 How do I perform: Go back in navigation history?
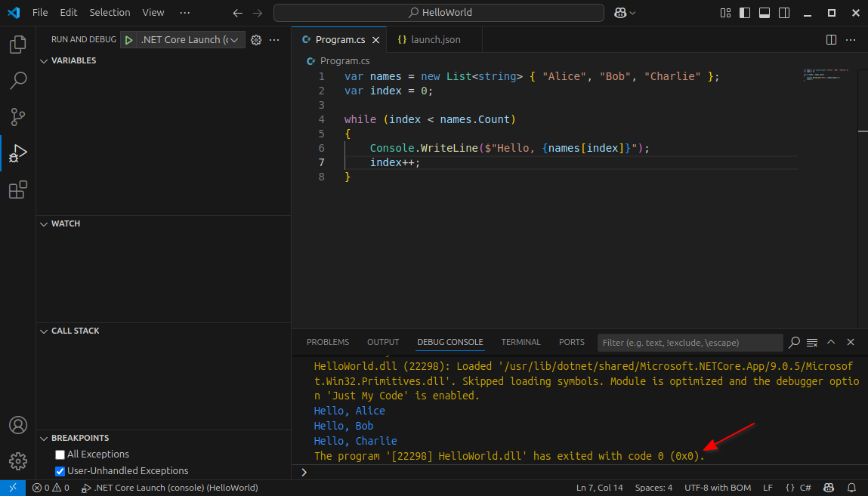coord(237,13)
